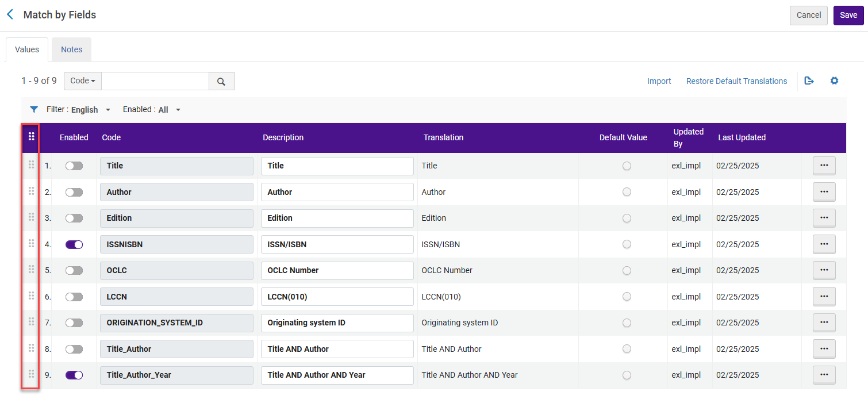
Task: Click Restore Default Translations link
Action: tap(736, 81)
